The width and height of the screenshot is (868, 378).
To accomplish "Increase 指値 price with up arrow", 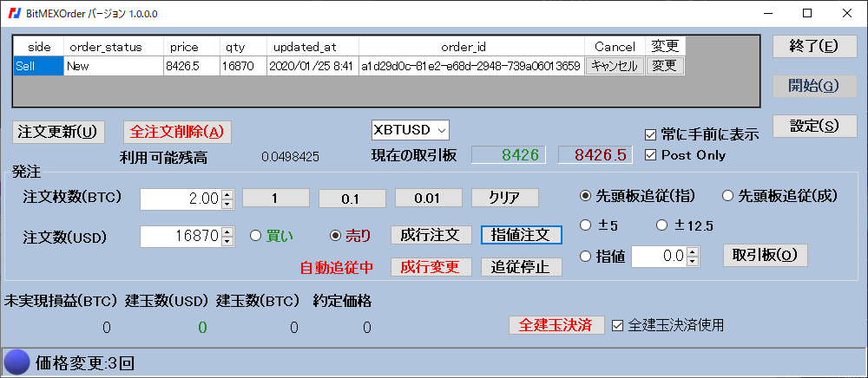I will pyautogui.click(x=693, y=252).
